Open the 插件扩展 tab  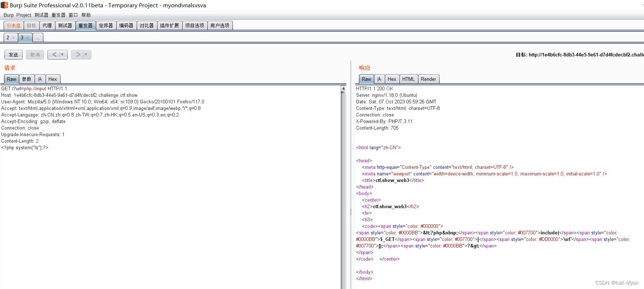[169, 25]
